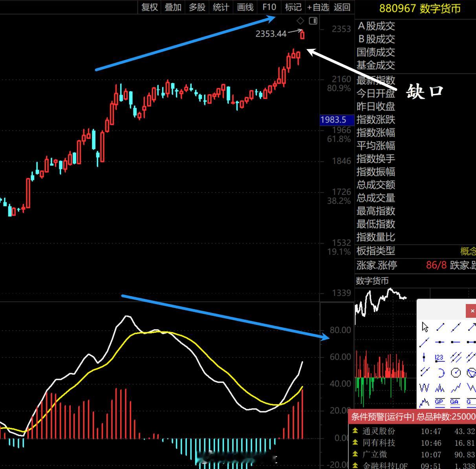The image size is (476, 469).
Task: Select the parallel lines tool with three lines
Action: 456,357
